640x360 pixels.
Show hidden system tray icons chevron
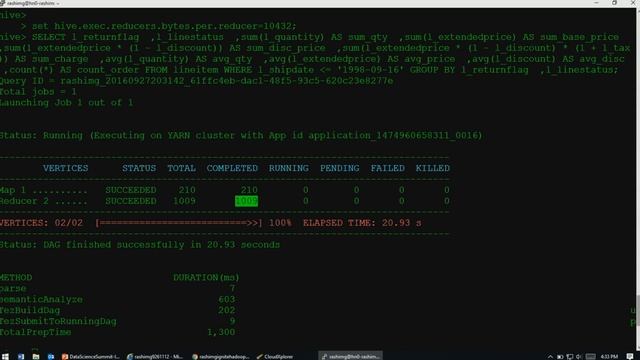pos(550,357)
